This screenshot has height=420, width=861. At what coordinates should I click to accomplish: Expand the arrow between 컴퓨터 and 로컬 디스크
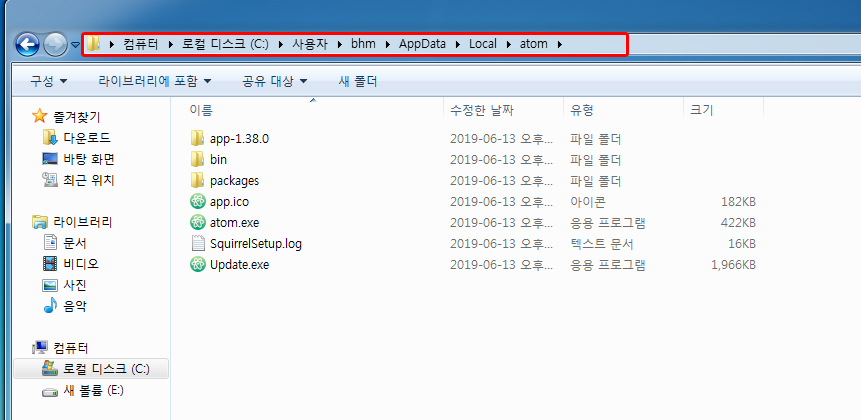[x=171, y=44]
